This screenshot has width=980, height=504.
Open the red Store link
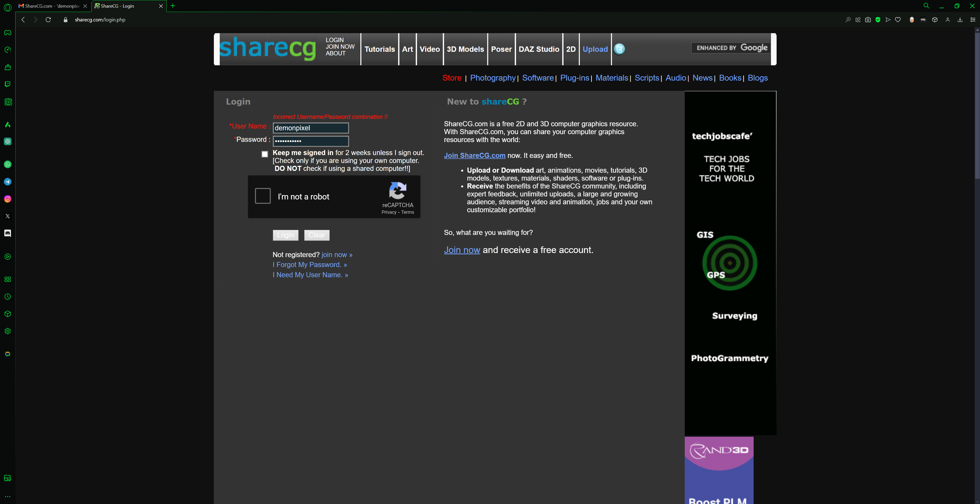tap(452, 78)
